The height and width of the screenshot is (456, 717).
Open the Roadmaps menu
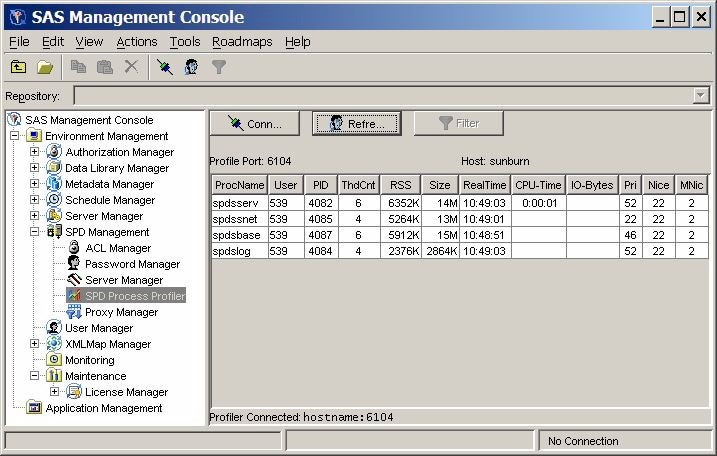point(241,41)
